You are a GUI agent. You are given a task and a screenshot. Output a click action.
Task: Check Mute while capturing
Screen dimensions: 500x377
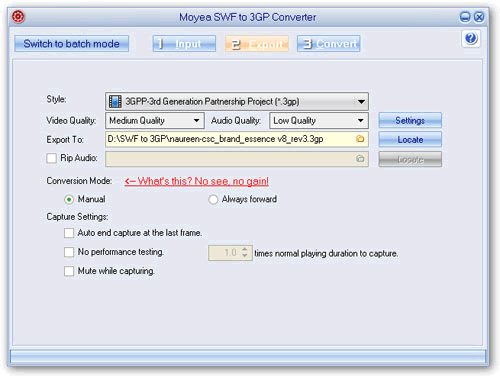69,271
